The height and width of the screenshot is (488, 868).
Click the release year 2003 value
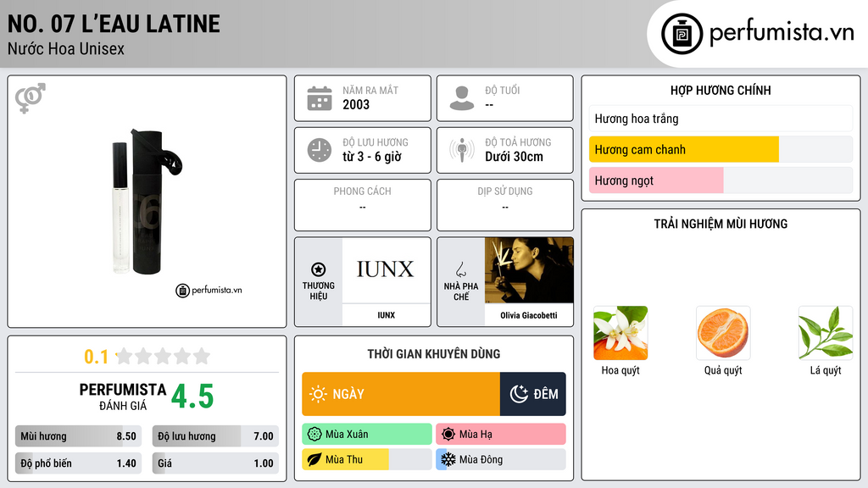click(x=356, y=104)
